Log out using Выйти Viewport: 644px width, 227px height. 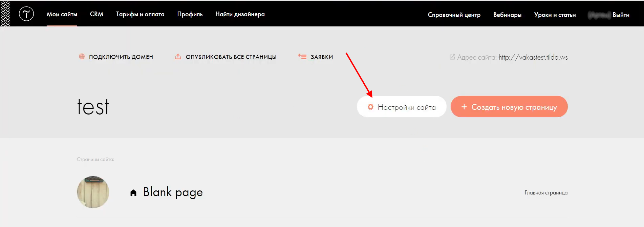[x=621, y=15]
